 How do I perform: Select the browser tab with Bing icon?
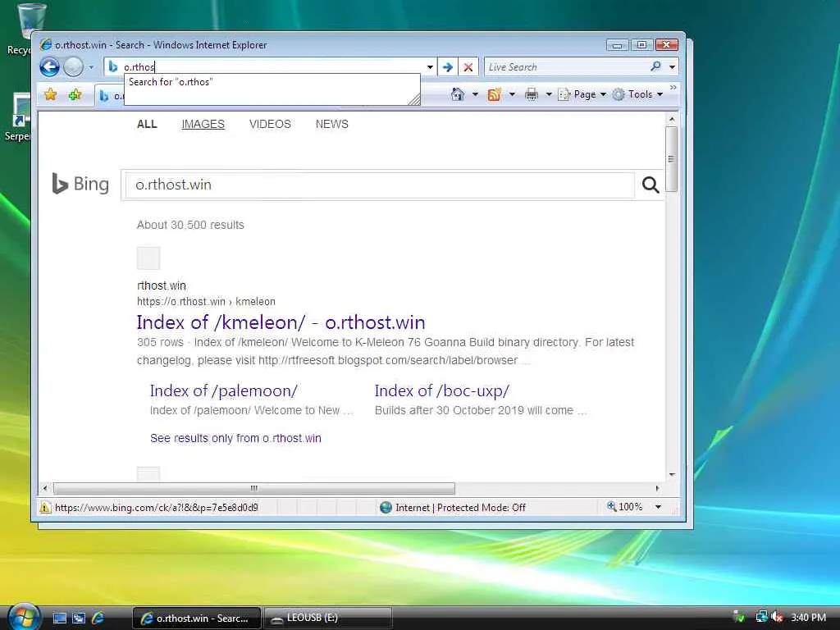point(109,95)
